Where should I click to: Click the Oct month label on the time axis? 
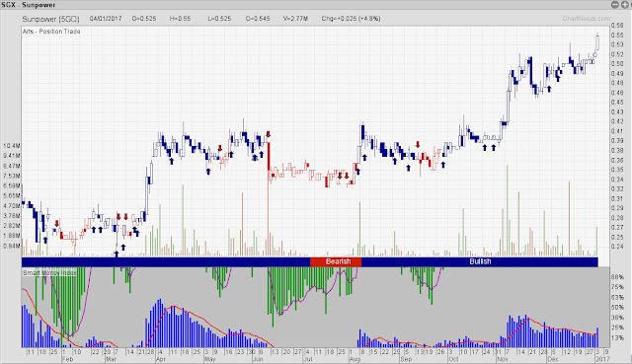[x=453, y=359]
